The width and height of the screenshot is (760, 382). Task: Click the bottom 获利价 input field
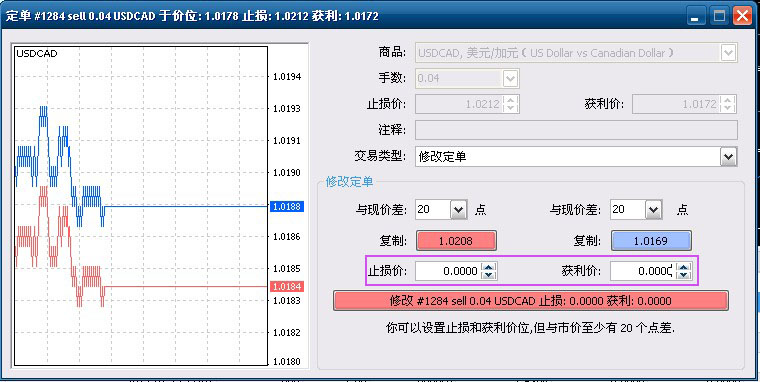tap(643, 271)
